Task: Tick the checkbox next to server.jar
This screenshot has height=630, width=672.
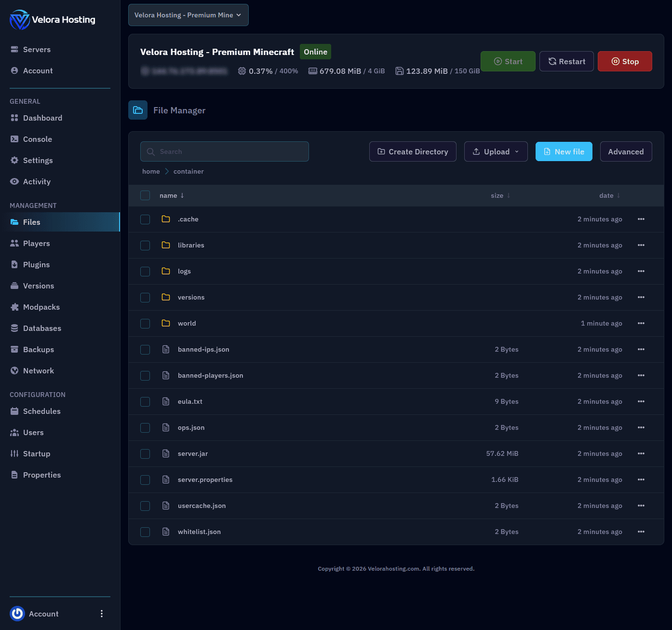Action: pyautogui.click(x=145, y=453)
